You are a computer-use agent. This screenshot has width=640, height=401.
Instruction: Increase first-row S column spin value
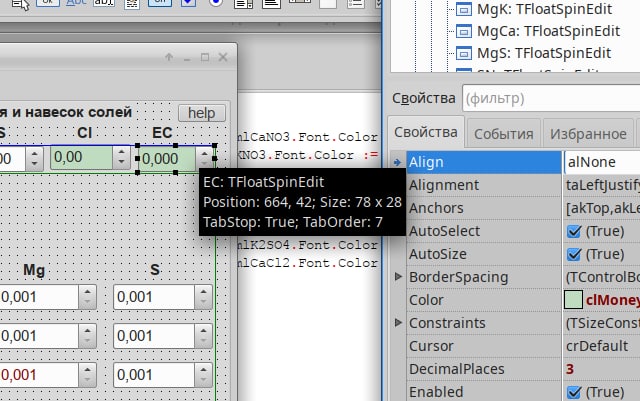[203, 292]
